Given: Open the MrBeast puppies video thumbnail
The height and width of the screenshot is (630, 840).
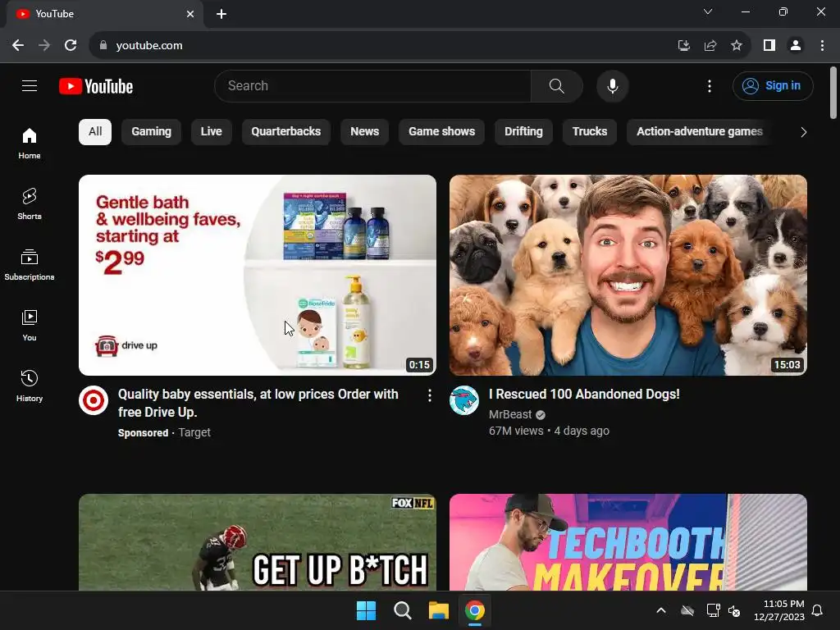Looking at the screenshot, I should coord(628,275).
